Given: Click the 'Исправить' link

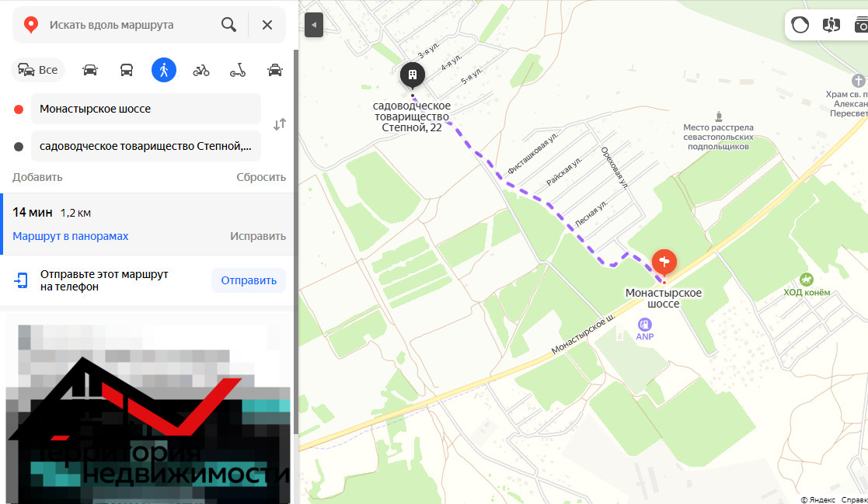Looking at the screenshot, I should 258,236.
